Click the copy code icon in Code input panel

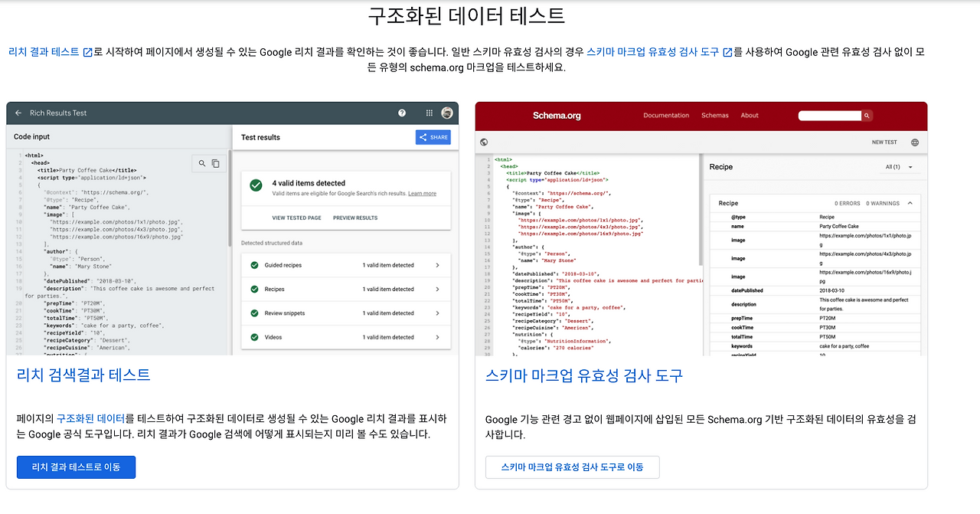coord(216,163)
